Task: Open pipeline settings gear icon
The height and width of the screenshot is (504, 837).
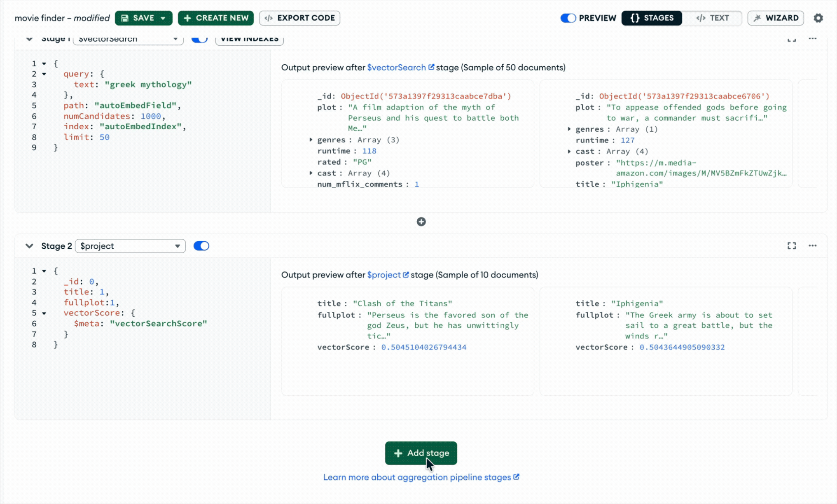Action: click(818, 18)
